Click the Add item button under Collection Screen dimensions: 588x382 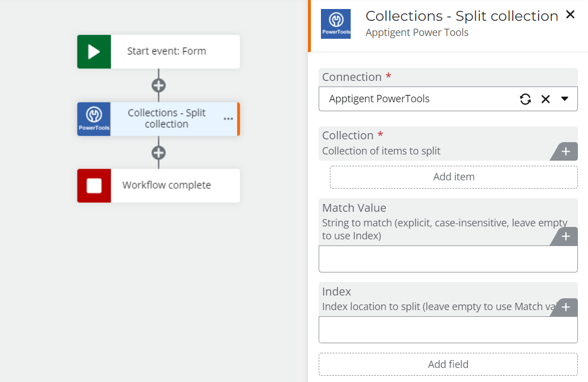453,176
